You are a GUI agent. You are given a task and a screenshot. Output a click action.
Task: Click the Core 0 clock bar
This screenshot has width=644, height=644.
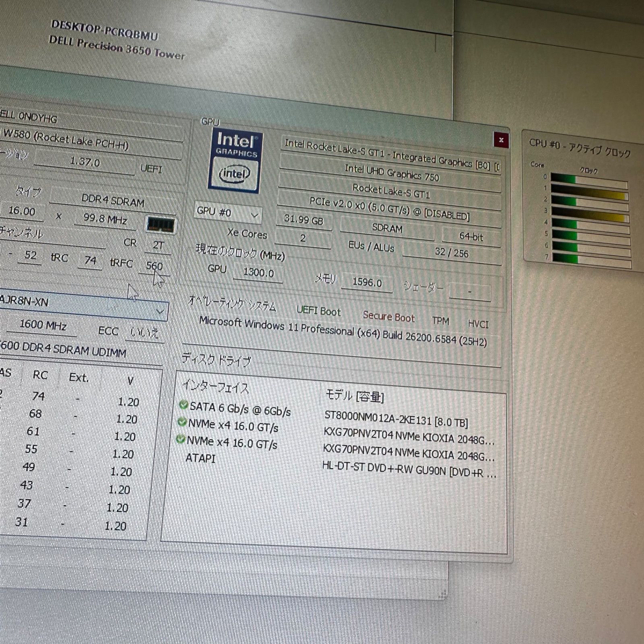click(589, 180)
